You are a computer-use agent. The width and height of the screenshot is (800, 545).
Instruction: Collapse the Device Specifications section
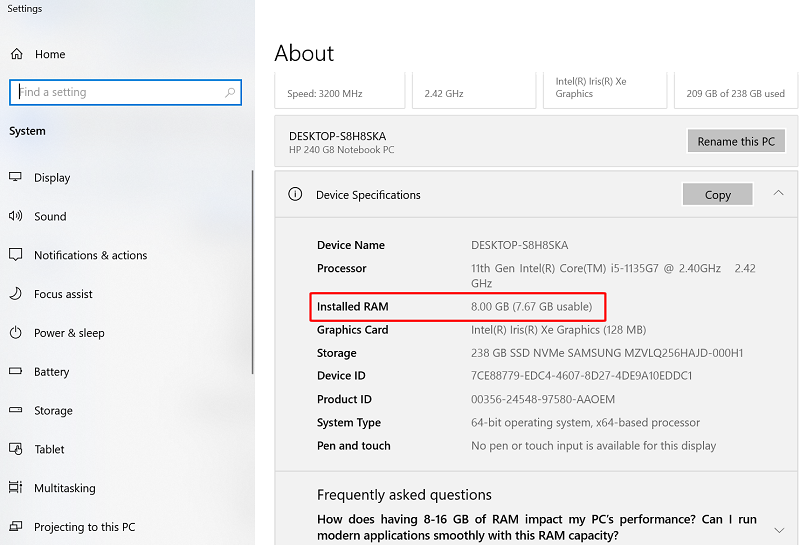pos(778,193)
